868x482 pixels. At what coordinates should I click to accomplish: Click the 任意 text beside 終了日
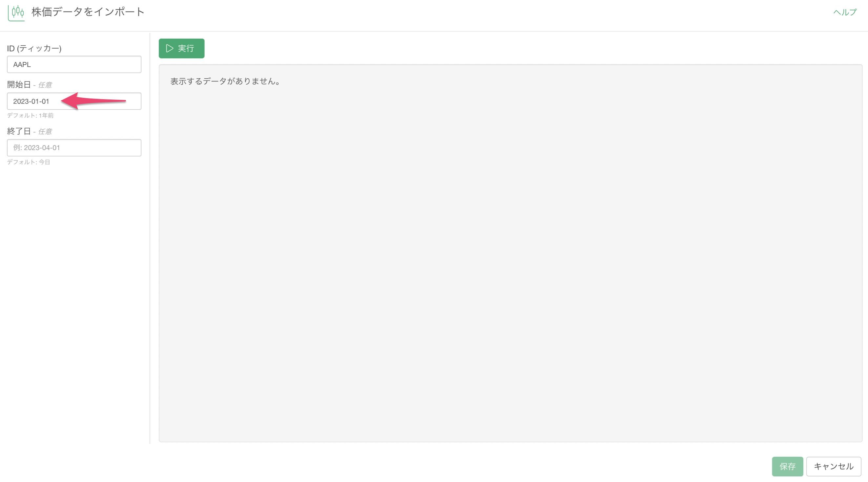click(45, 131)
